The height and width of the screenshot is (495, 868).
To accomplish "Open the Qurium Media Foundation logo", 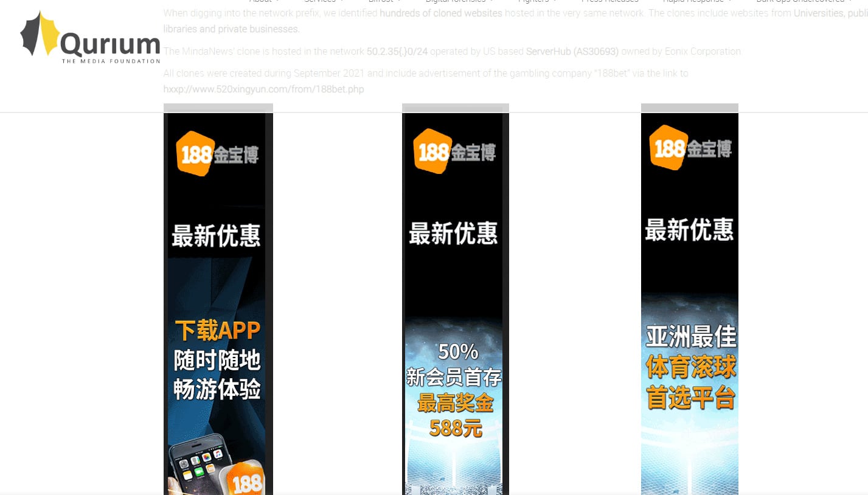I will (x=90, y=38).
